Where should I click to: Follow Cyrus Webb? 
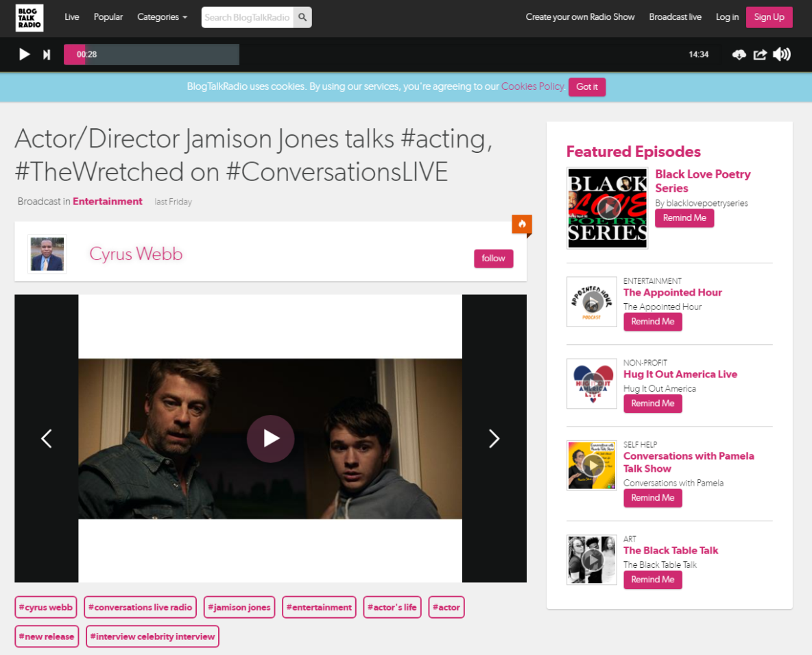[x=494, y=259]
